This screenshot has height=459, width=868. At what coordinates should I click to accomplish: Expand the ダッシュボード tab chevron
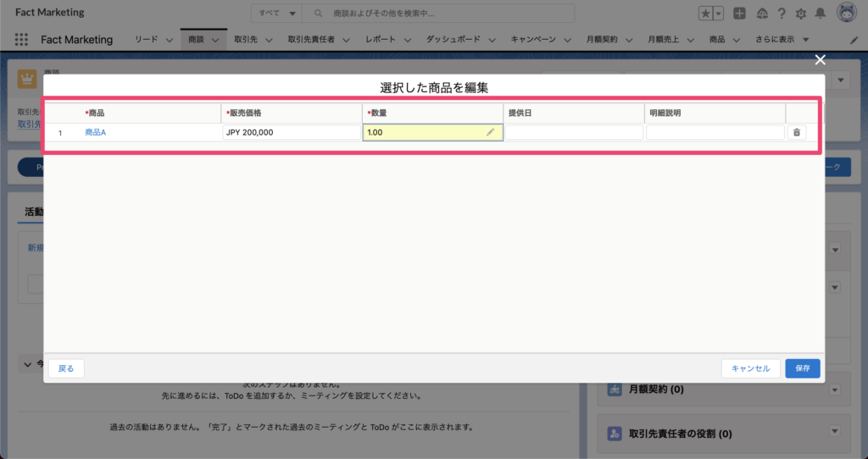click(x=492, y=40)
